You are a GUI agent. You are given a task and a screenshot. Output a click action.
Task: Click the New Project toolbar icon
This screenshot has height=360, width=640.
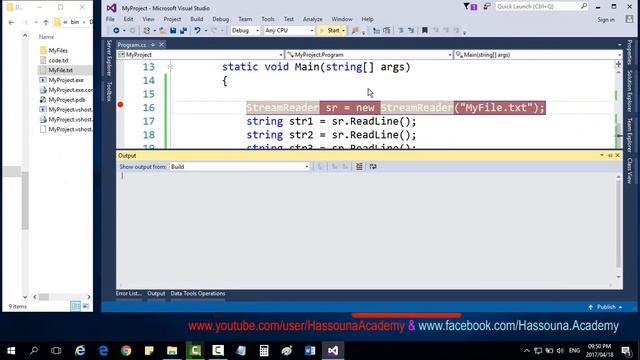click(x=147, y=31)
